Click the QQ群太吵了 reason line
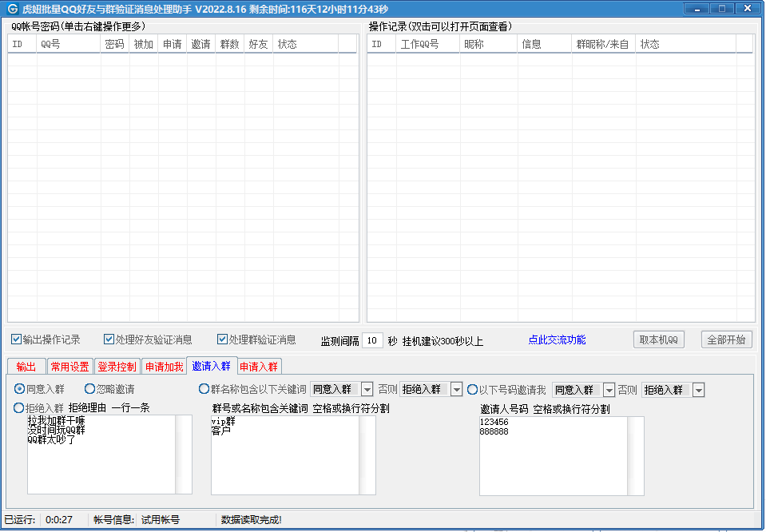Image resolution: width=766 pixels, height=532 pixels. 52,439
